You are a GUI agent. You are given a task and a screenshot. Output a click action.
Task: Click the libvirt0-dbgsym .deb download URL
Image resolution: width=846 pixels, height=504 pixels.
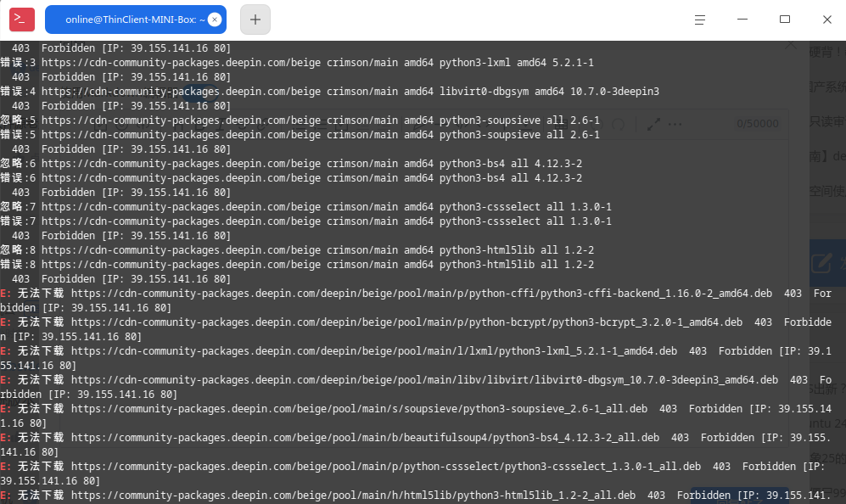[424, 380]
